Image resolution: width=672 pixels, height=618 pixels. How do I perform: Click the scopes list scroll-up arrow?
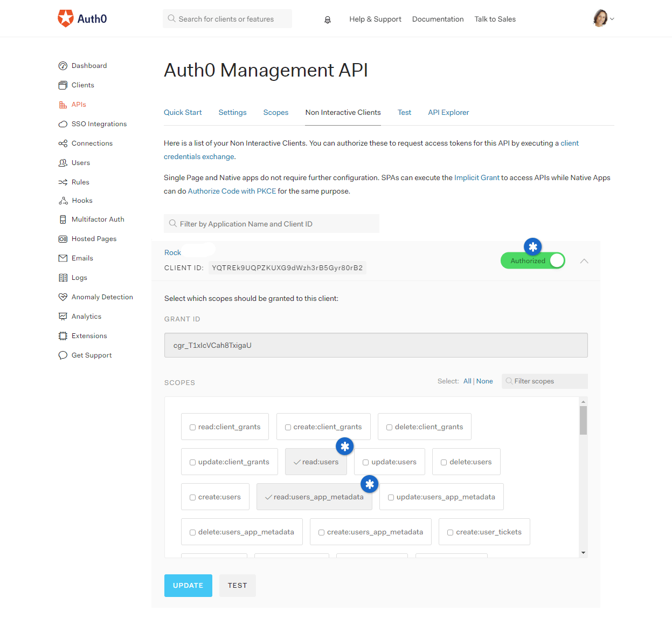tap(583, 402)
